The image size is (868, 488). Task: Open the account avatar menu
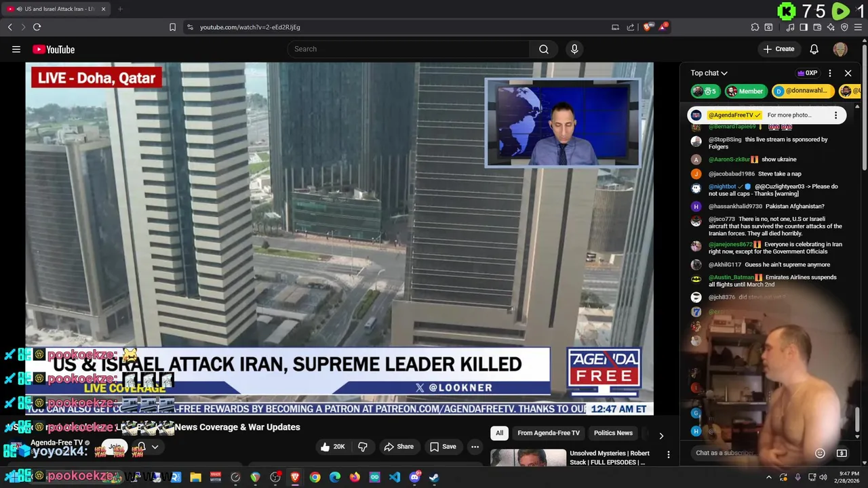pos(840,49)
